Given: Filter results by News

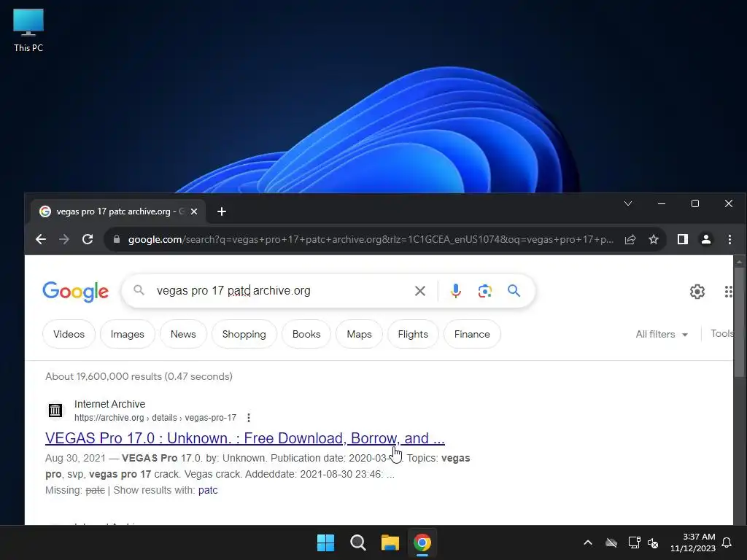Looking at the screenshot, I should pos(183,334).
